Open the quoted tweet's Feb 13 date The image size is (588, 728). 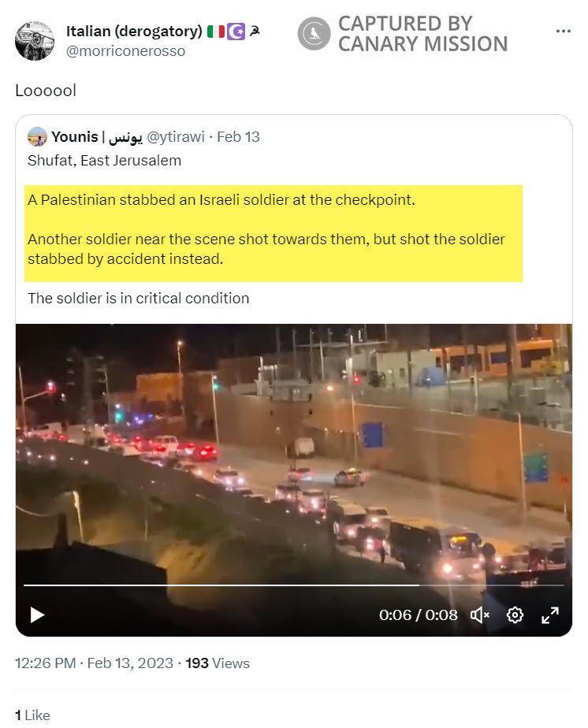point(238,137)
